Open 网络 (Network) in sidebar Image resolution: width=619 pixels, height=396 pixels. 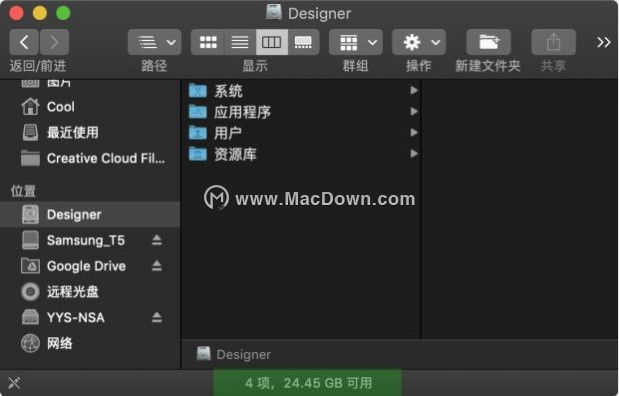[90, 343]
